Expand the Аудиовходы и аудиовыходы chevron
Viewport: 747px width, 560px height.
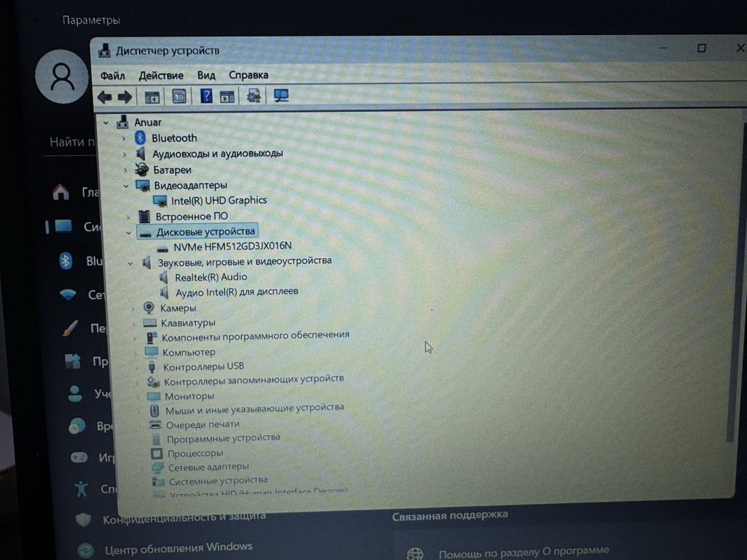(x=125, y=155)
